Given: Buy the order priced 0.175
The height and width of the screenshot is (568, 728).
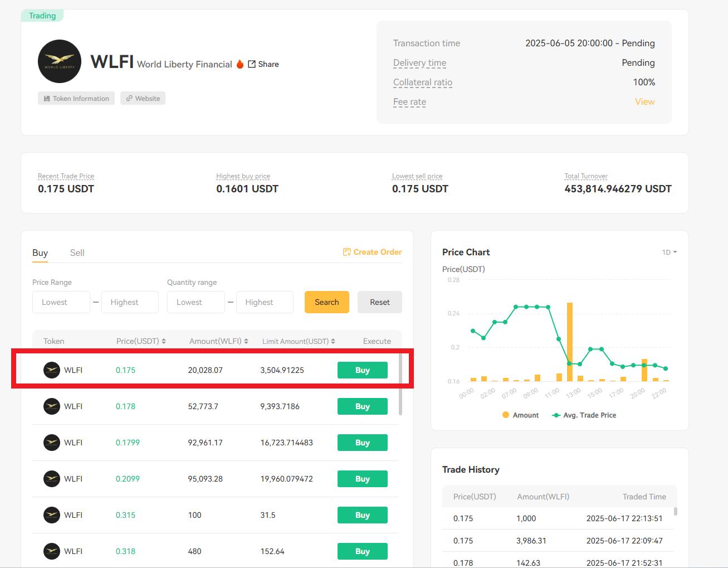Looking at the screenshot, I should [x=363, y=370].
